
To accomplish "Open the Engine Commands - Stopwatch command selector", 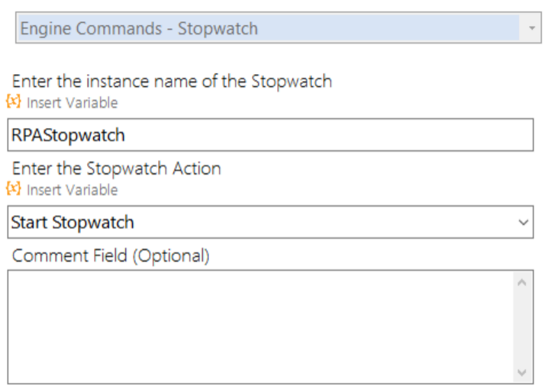I will click(279, 28).
